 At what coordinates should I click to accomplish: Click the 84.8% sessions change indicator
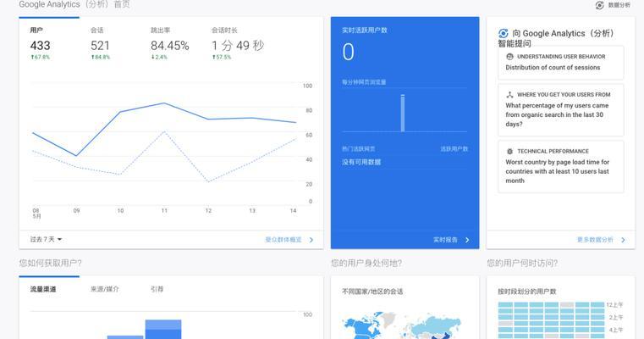click(x=101, y=57)
